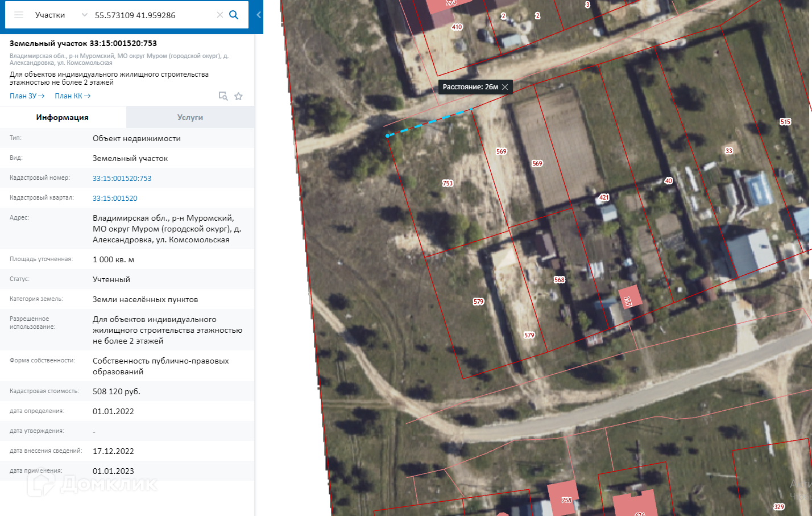Click the zoom-to-object icon
Viewport: 812px width, 516px height.
point(223,96)
